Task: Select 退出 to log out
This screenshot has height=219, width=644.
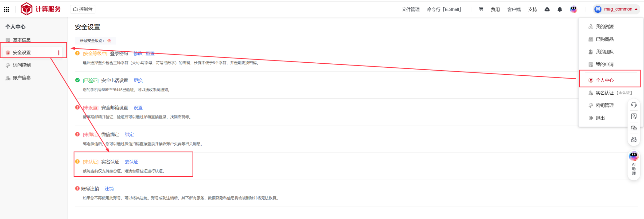Action: (600, 118)
